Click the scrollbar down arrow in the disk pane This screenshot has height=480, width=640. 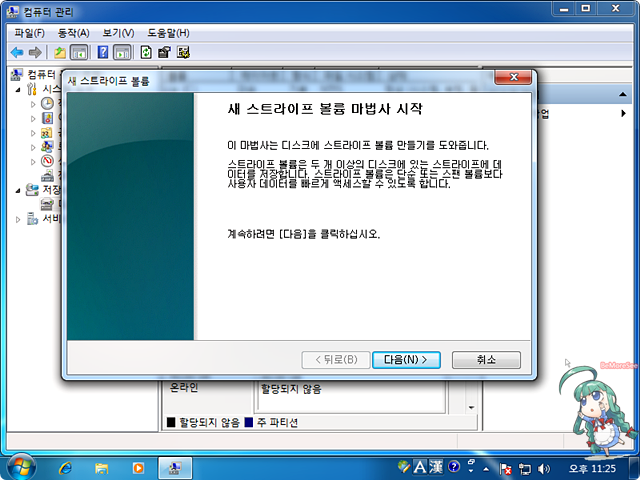[x=471, y=408]
